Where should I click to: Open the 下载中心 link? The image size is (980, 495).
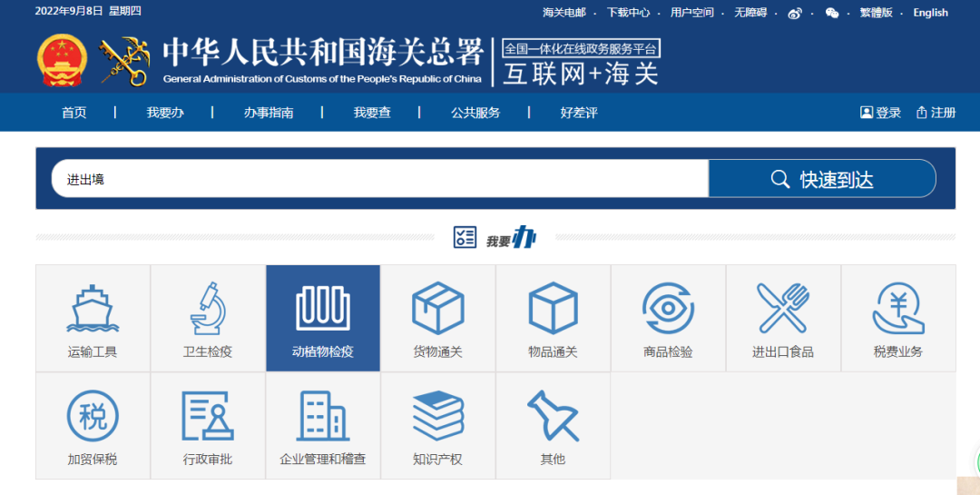628,13
